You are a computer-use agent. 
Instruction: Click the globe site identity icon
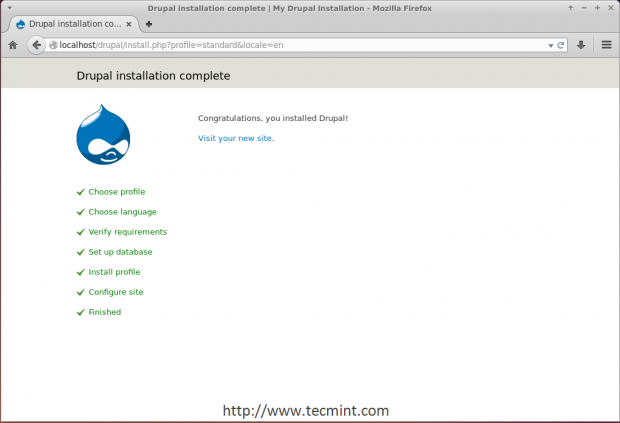(53, 45)
